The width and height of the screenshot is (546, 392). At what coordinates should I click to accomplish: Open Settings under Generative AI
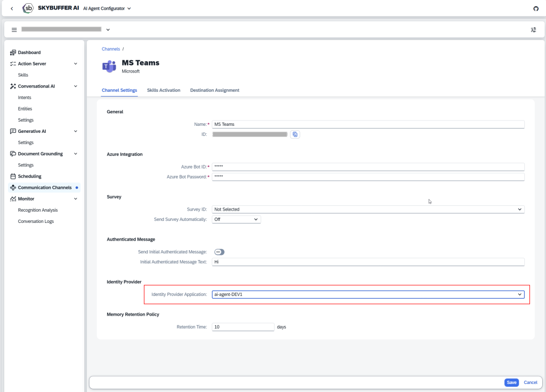pyautogui.click(x=26, y=142)
